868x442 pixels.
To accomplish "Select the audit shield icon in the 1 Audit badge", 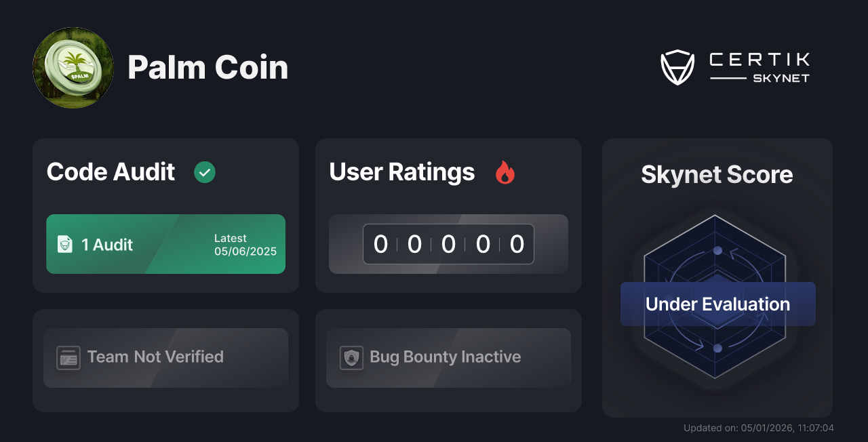I will pos(64,244).
